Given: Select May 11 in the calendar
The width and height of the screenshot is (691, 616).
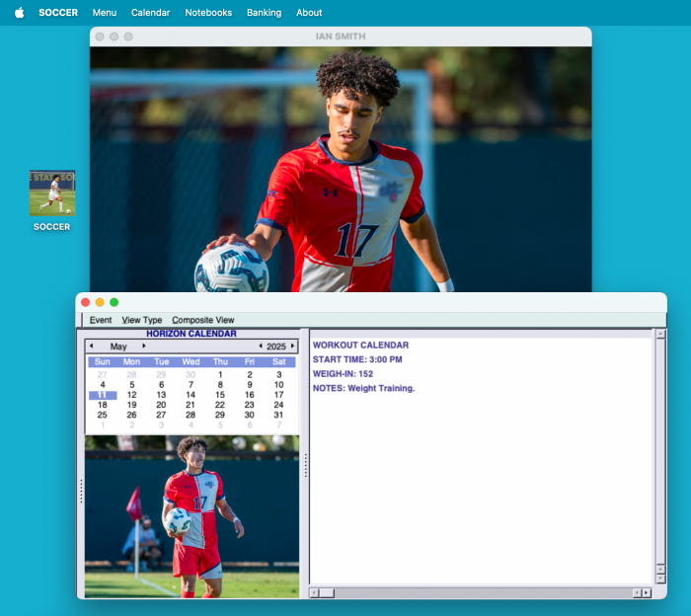Looking at the screenshot, I should click(103, 395).
